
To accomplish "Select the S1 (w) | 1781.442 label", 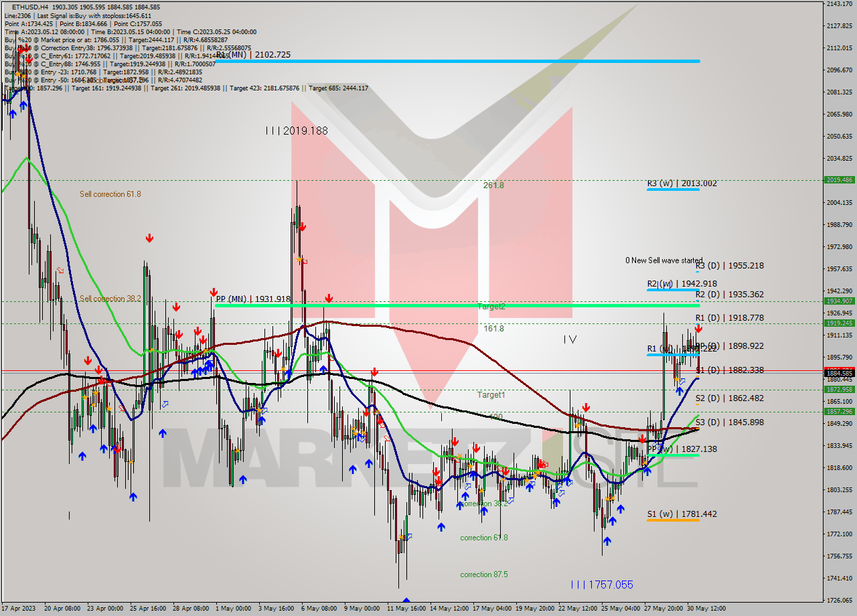I will 682,514.
